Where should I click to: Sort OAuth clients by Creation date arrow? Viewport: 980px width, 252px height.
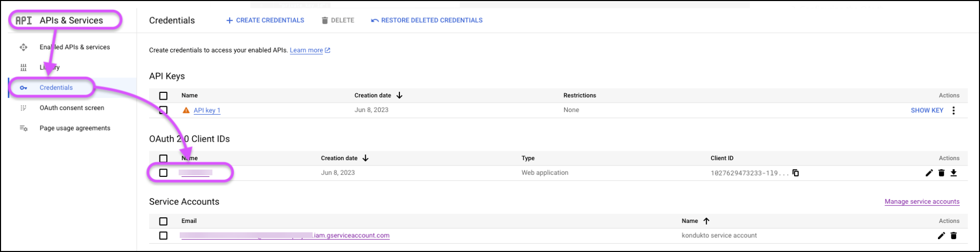(366, 158)
